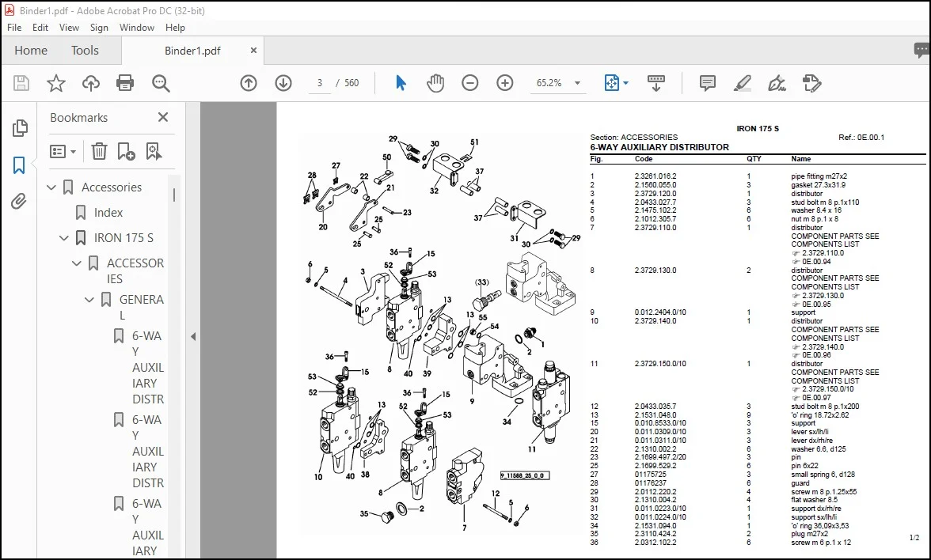Collapse the GENERAL bookmark
This screenshot has height=560, width=931.
89,300
